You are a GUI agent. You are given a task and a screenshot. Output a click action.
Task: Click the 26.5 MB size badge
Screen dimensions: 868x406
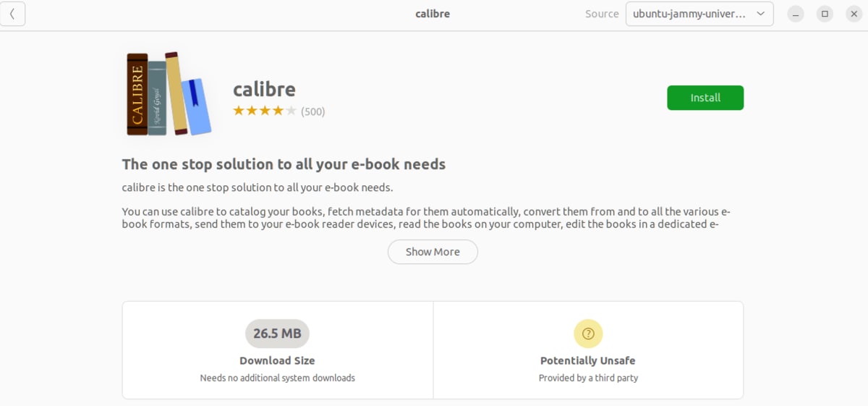pos(277,334)
